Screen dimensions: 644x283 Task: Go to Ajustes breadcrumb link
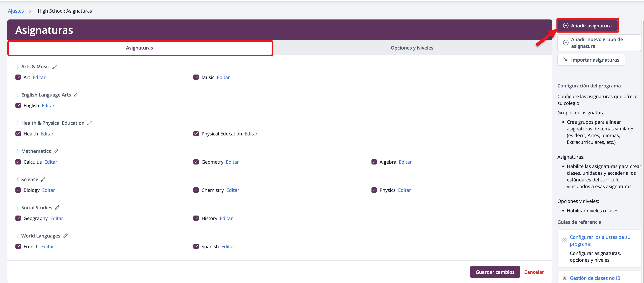coord(16,11)
